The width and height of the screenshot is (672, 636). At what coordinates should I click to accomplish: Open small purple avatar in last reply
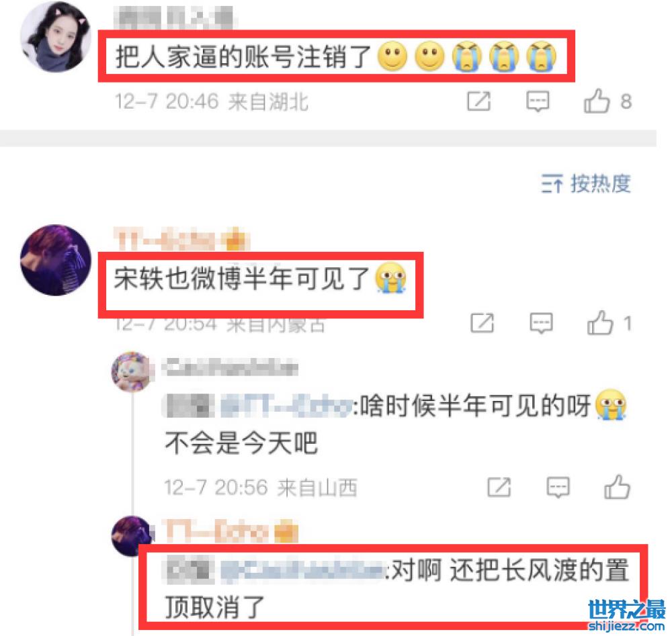[x=132, y=536]
